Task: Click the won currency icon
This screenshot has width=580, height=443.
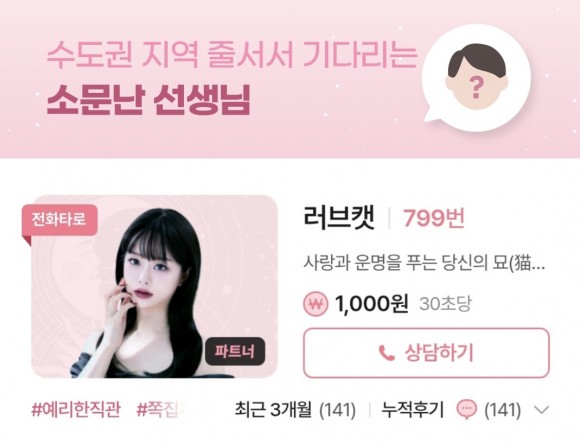Action: pyautogui.click(x=316, y=304)
